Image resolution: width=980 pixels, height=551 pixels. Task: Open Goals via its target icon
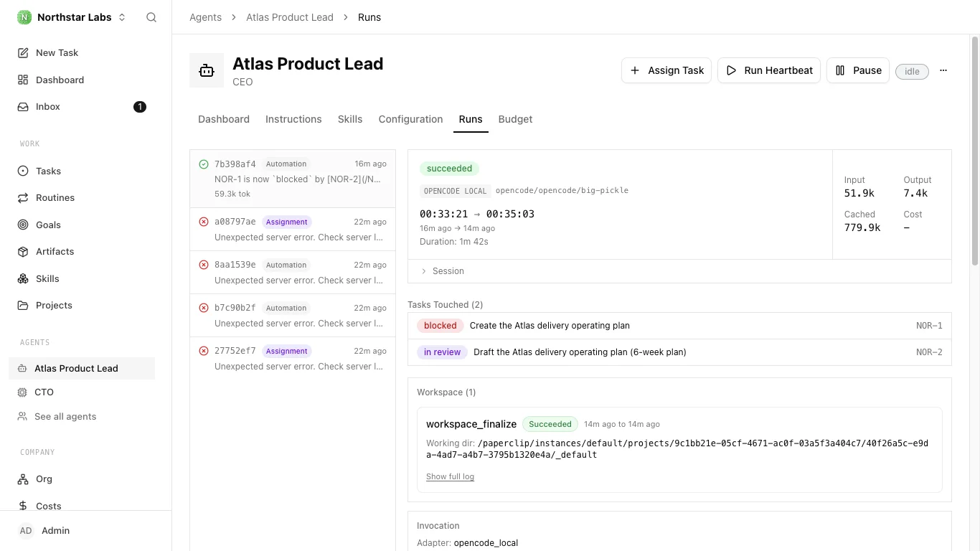point(23,225)
